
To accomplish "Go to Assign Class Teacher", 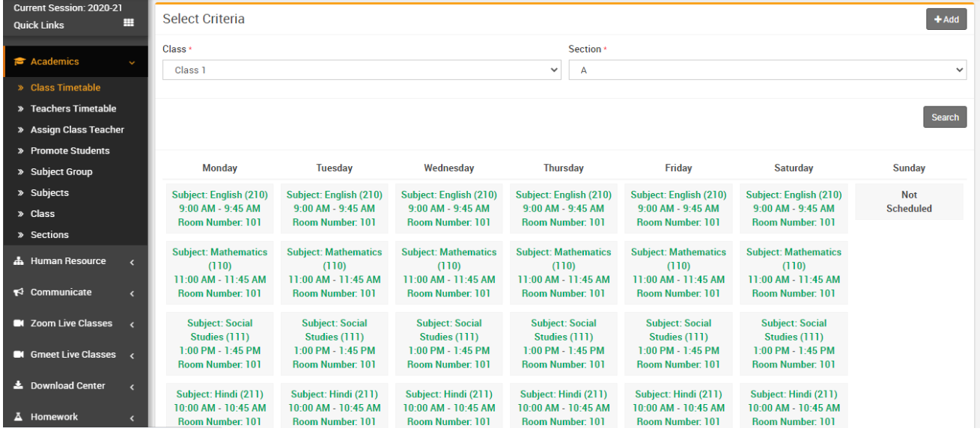I will [77, 129].
